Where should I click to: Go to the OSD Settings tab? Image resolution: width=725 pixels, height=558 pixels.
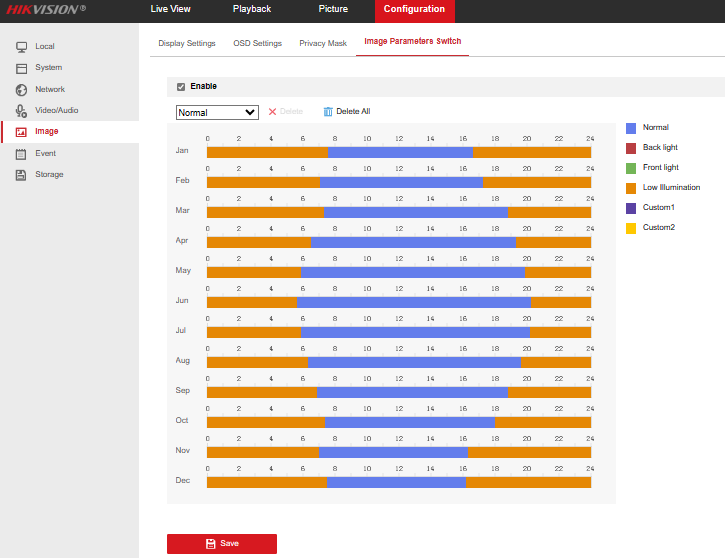(257, 44)
